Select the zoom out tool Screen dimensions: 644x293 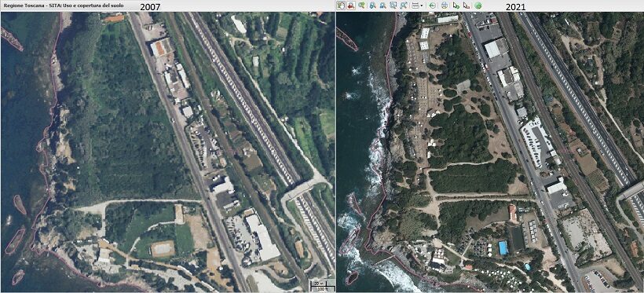click(382, 5)
